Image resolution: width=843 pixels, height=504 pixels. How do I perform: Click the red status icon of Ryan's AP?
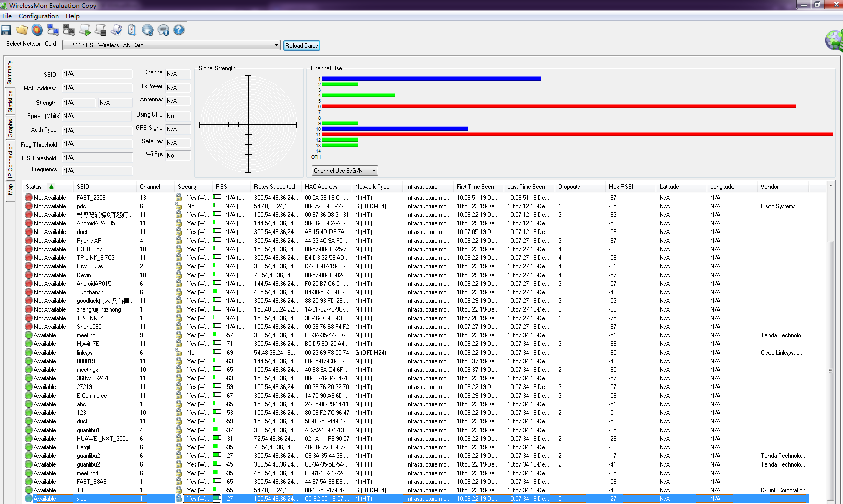[29, 241]
